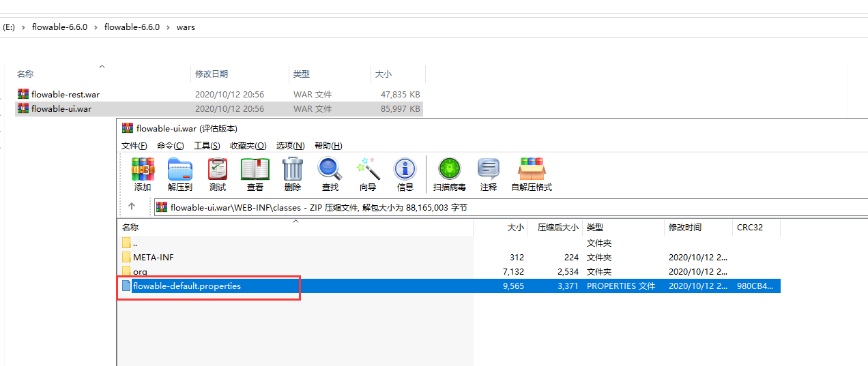The image size is (868, 366).
Task: Select the META-INF folder name
Action: click(x=154, y=257)
